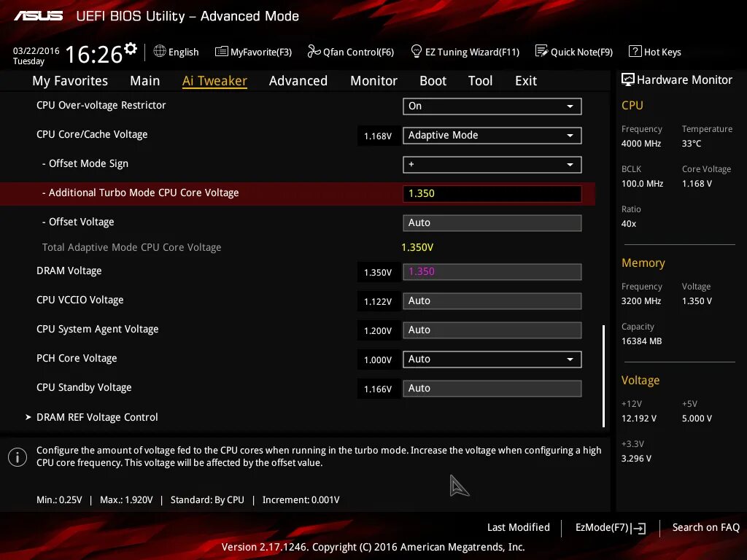The height and width of the screenshot is (560, 747).
Task: Click the Quick Note notepad icon
Action: tap(542, 51)
